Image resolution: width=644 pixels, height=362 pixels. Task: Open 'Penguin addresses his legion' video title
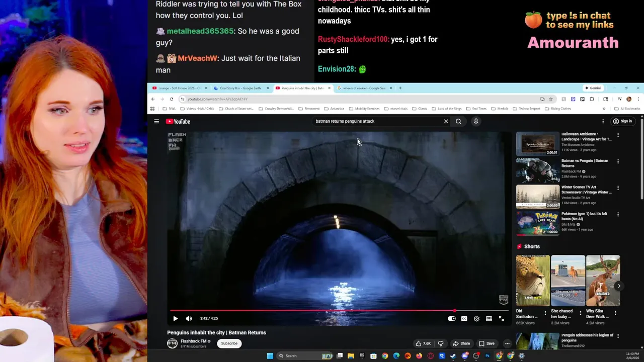587,338
